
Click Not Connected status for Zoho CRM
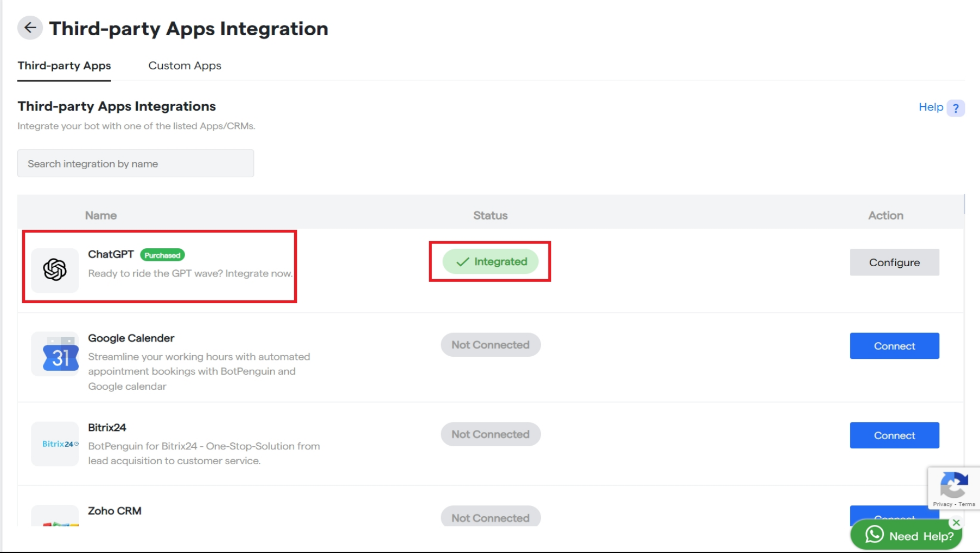(491, 517)
